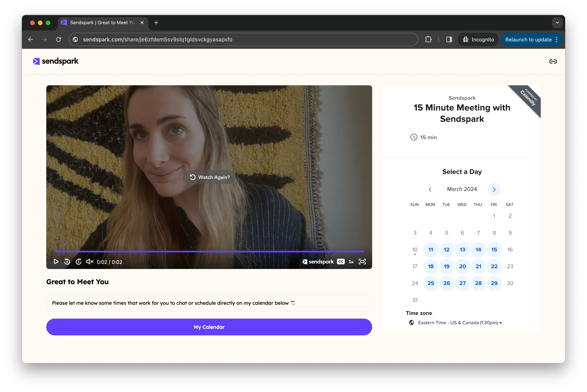Open the My Calendar button
587x392 pixels.
tap(209, 327)
